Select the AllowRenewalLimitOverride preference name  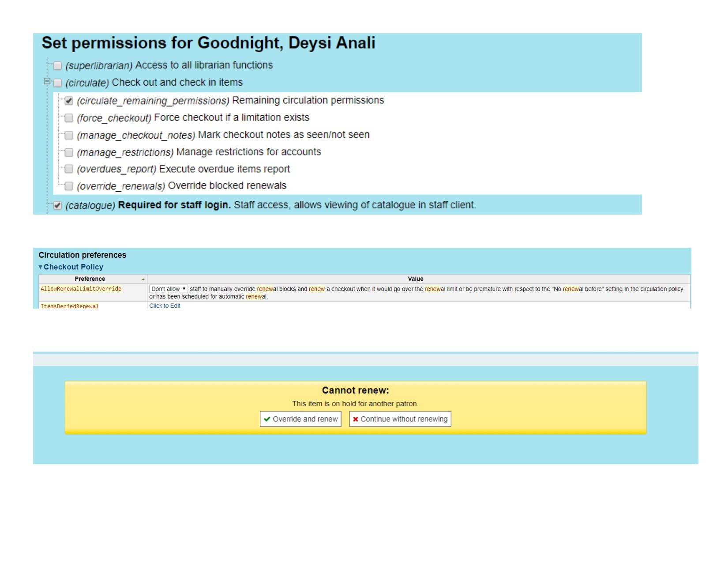pyautogui.click(x=81, y=289)
